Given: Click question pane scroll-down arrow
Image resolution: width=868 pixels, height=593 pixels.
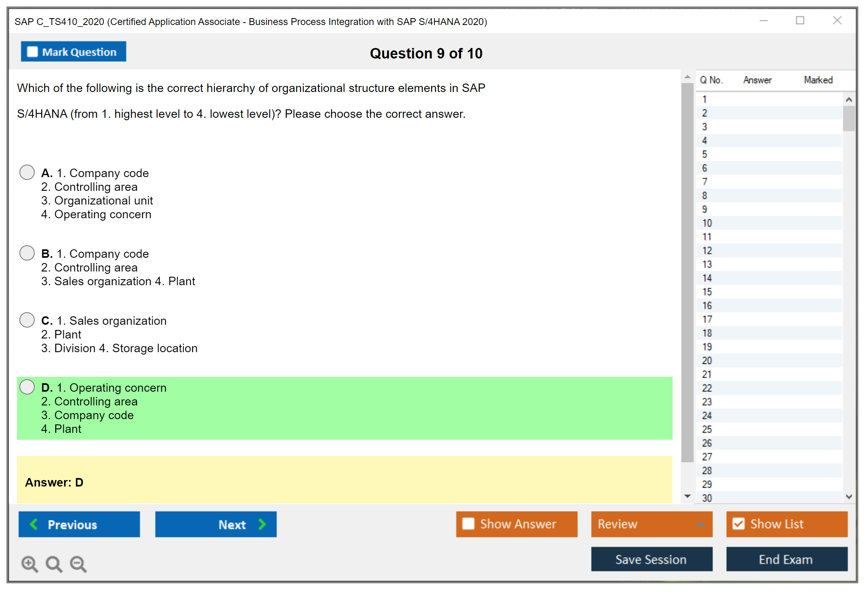Looking at the screenshot, I should click(688, 496).
